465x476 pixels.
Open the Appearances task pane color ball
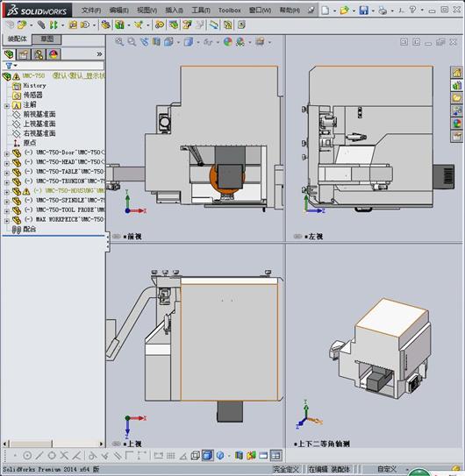pos(457,124)
